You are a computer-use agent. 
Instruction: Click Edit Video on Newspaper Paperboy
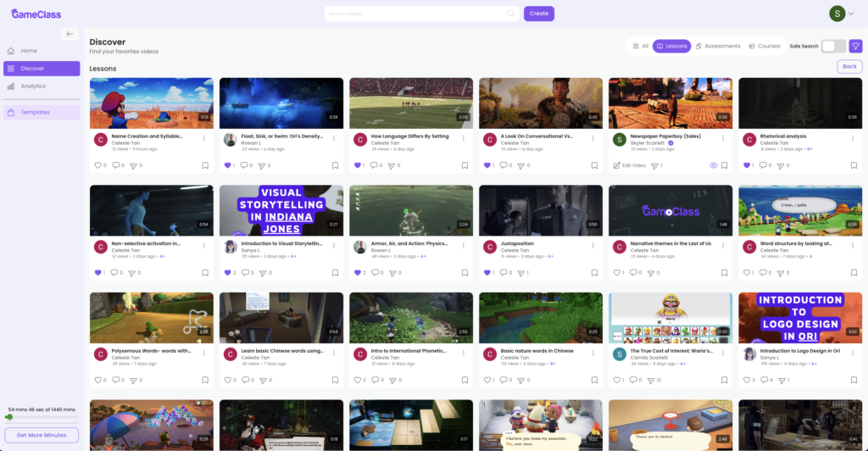(630, 165)
